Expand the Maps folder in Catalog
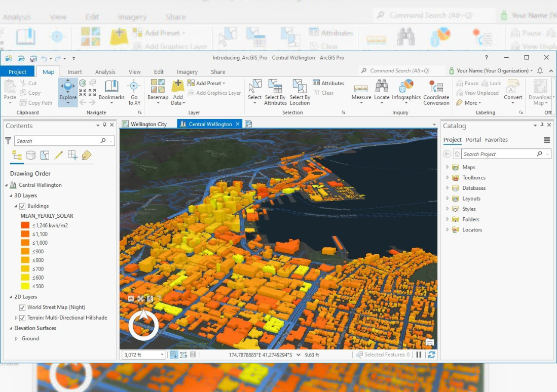 [x=447, y=167]
